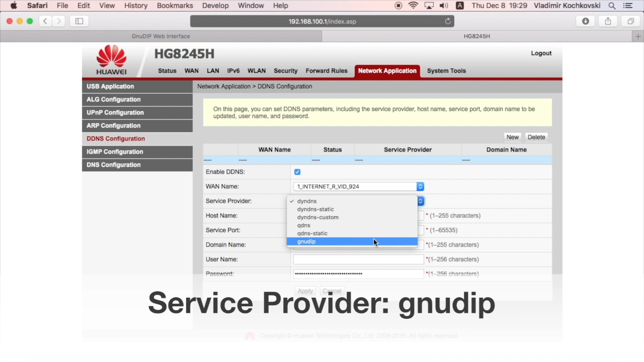Viewport: 644px width, 362px height.
Task: Open the Bookmarks menu
Action: [175, 6]
